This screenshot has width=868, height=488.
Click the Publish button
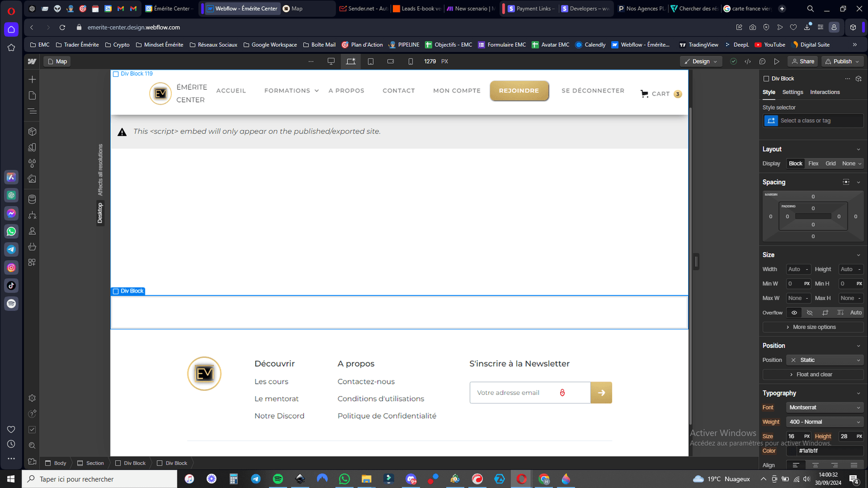coord(843,61)
